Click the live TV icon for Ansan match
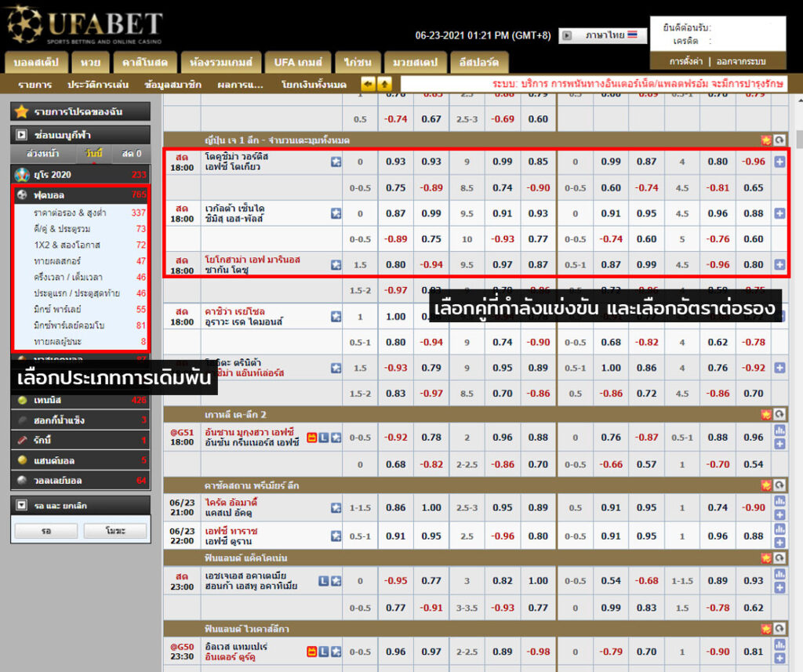Screen dimensions: 803x672 point(311,437)
